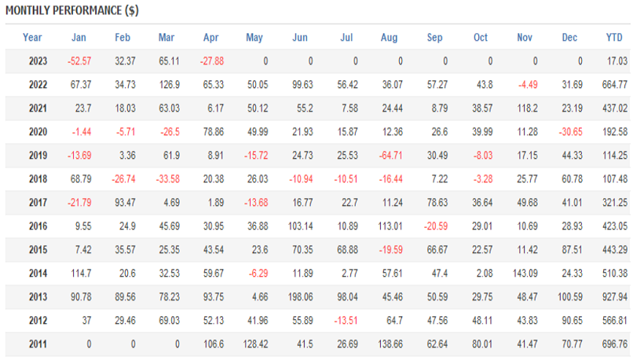Viewport: 644px width, 364px height.
Task: Select the 664.77 YTD total for 2022
Action: (613, 84)
